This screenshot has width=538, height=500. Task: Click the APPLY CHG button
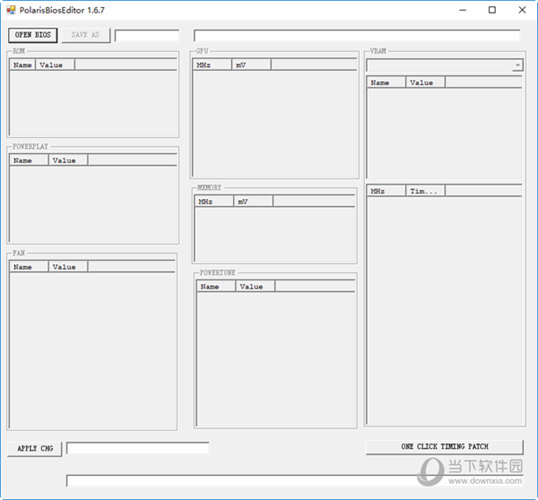click(35, 449)
